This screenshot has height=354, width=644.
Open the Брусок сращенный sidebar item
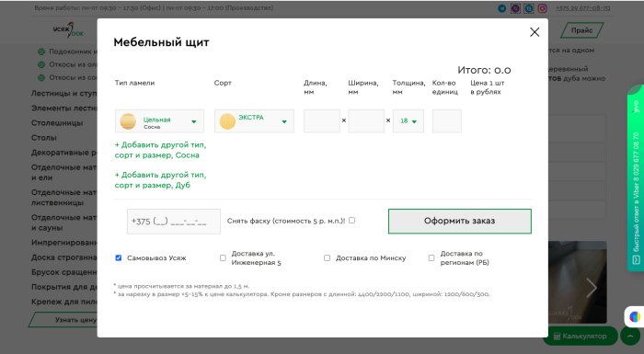tap(64, 272)
